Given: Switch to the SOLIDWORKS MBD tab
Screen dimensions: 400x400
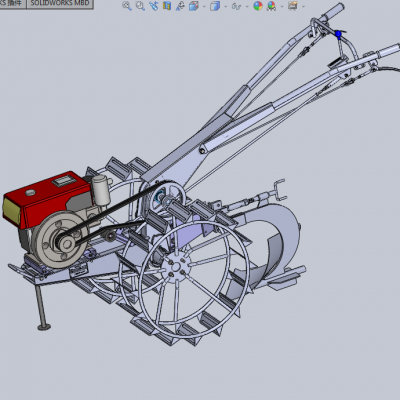Looking at the screenshot, I should pos(60,4).
